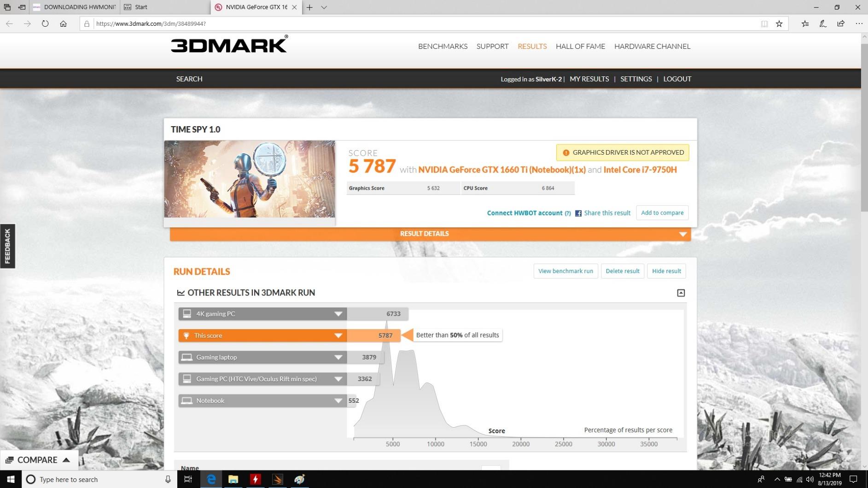Click the Delete result button
868x488 pixels.
click(622, 271)
